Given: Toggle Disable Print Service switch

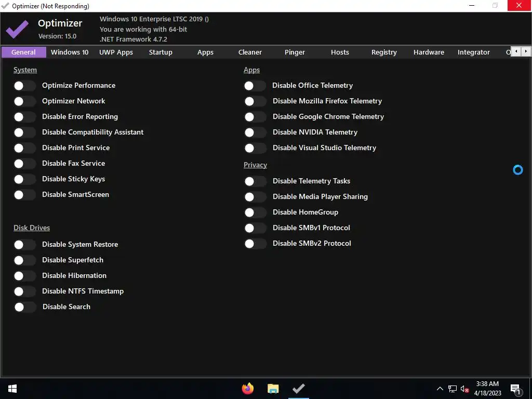Looking at the screenshot, I should pos(24,148).
